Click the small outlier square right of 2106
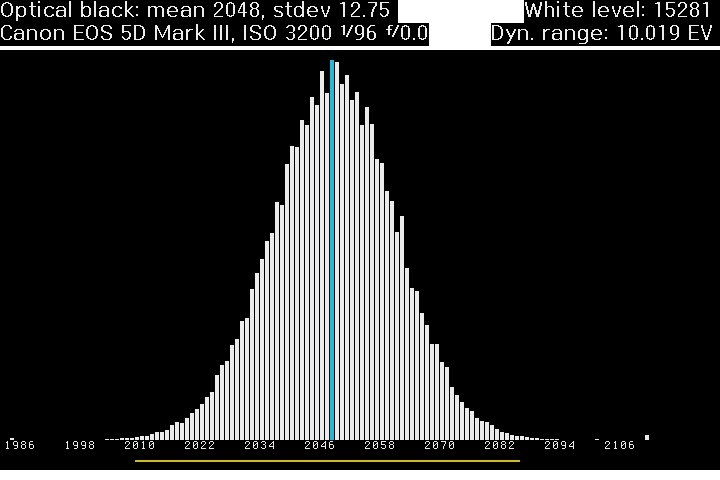 (x=647, y=437)
